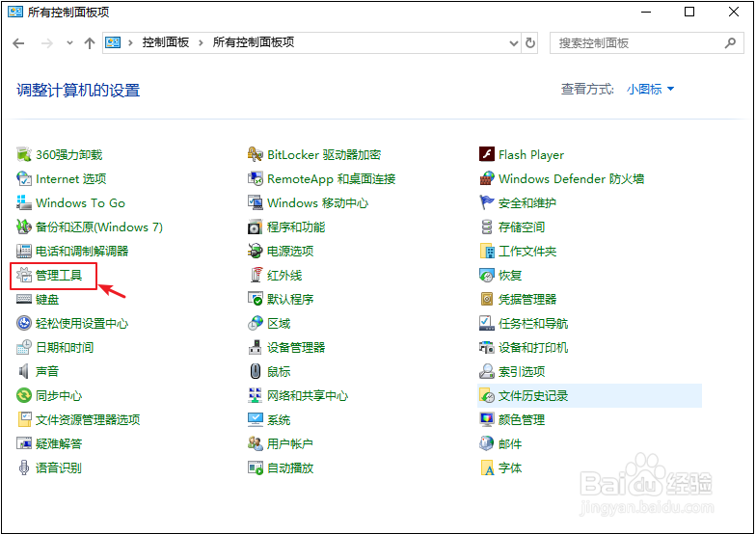This screenshot has height=534, width=756.
Task: Refresh the control panel view
Action: (530, 43)
